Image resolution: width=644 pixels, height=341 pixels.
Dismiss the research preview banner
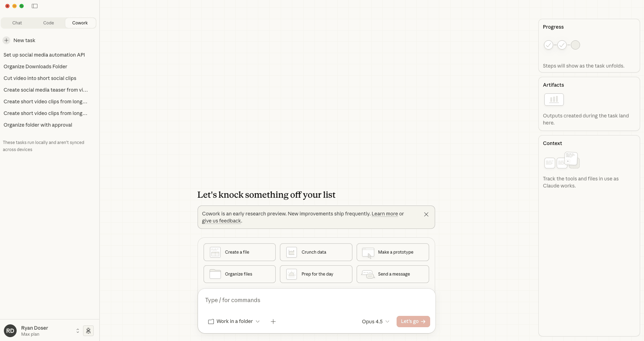coord(426,214)
